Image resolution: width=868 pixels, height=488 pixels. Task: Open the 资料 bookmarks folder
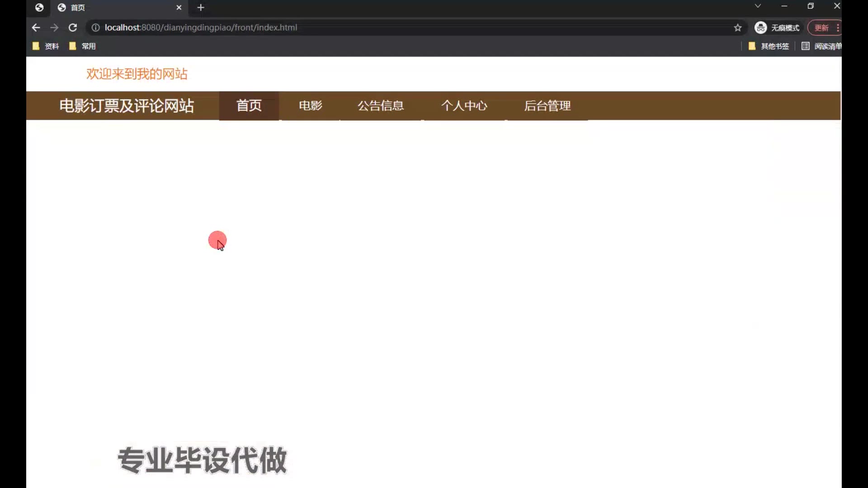click(46, 46)
